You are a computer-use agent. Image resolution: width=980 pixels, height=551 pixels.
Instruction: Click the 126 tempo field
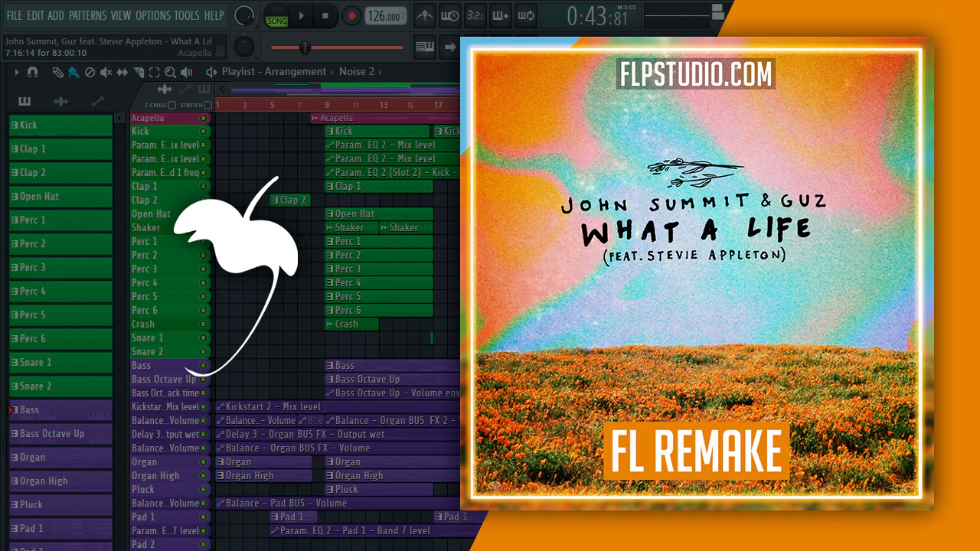385,16
